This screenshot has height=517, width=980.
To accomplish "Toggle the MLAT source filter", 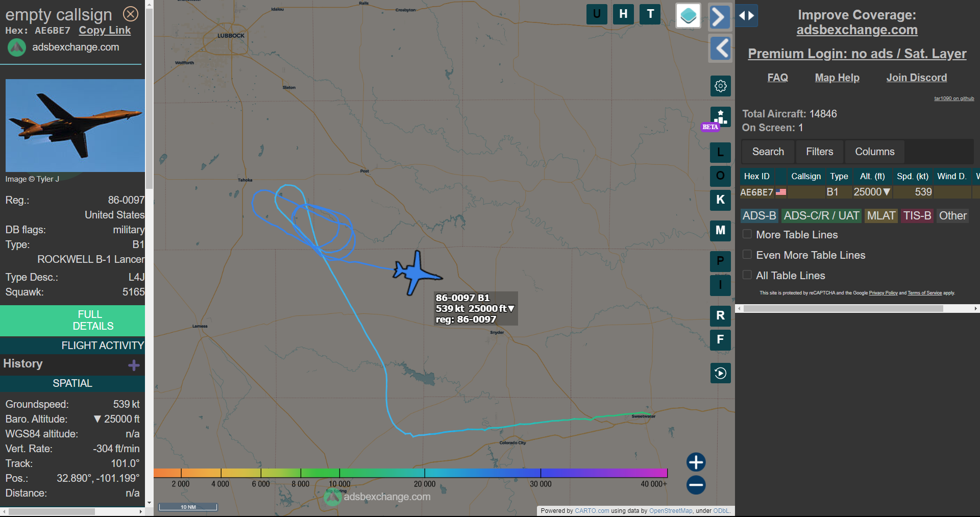I will tap(881, 216).
